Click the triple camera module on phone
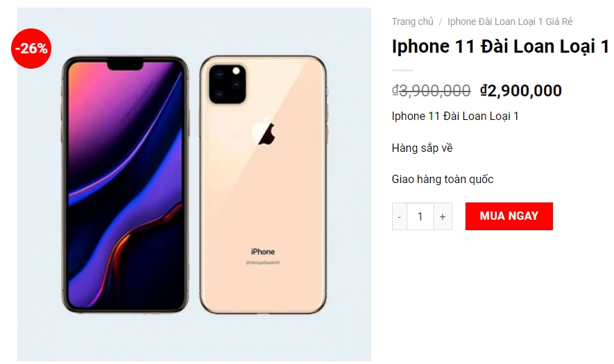The image size is (614, 364). point(228,84)
